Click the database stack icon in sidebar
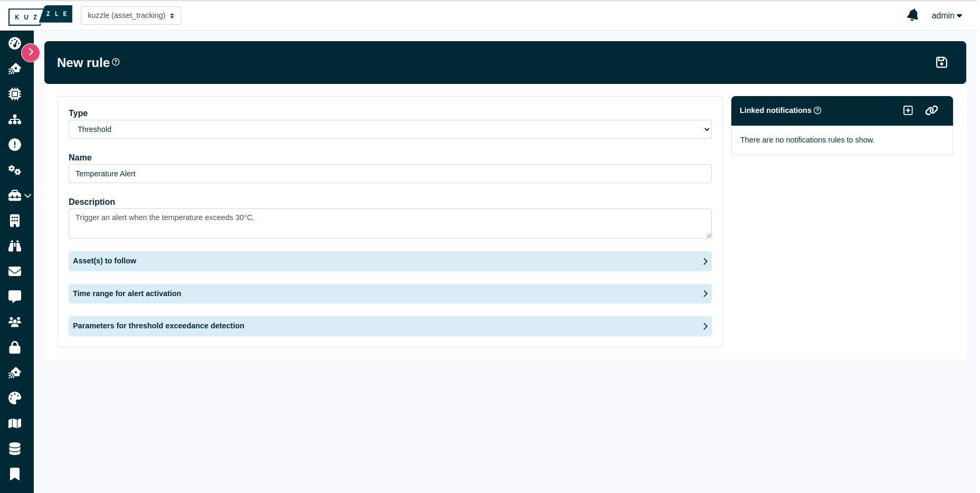Viewport: 980px width, 493px height. (x=15, y=449)
